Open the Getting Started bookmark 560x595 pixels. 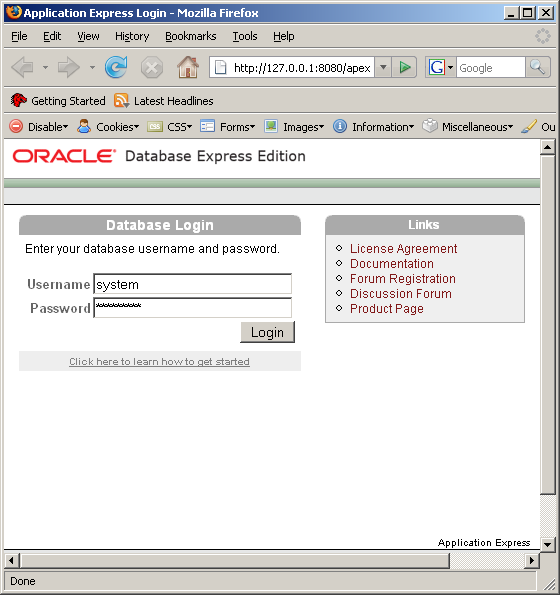(x=58, y=101)
